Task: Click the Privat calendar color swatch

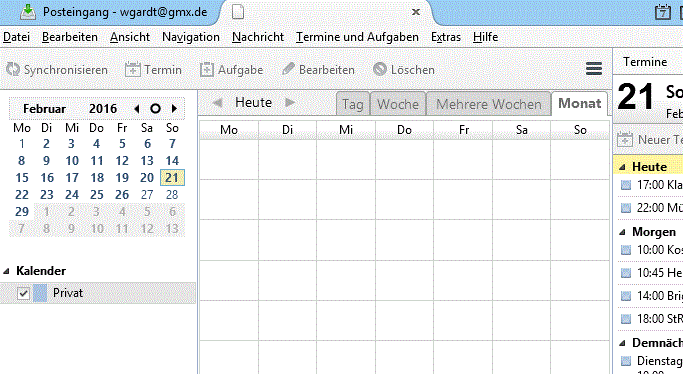Action: pos(40,293)
